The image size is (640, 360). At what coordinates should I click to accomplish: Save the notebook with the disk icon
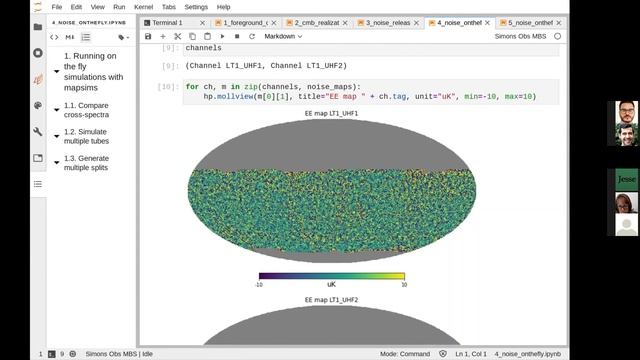pos(148,36)
